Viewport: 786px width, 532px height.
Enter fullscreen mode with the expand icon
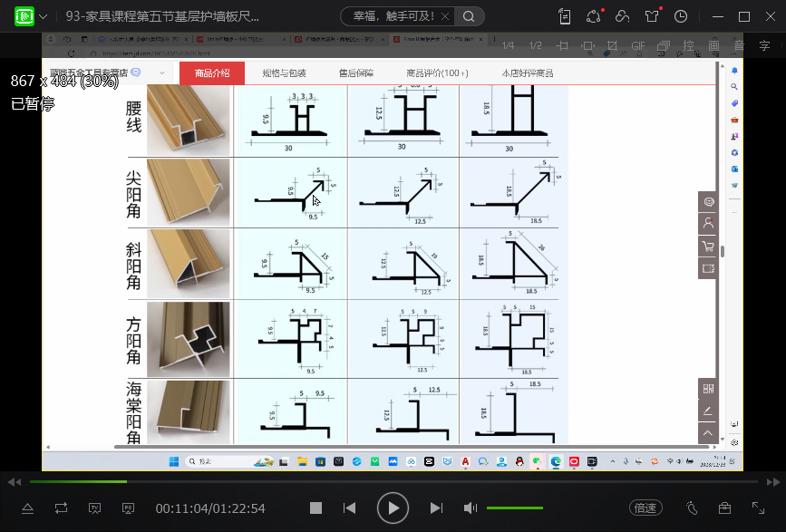[x=759, y=508]
